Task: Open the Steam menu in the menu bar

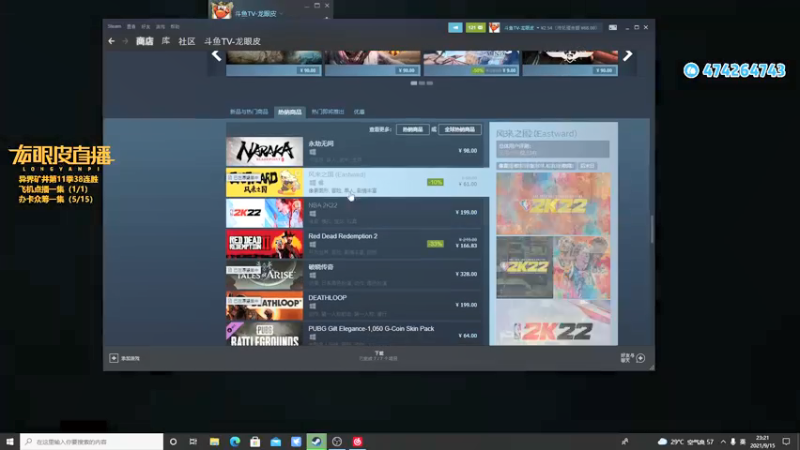Action: click(114, 26)
